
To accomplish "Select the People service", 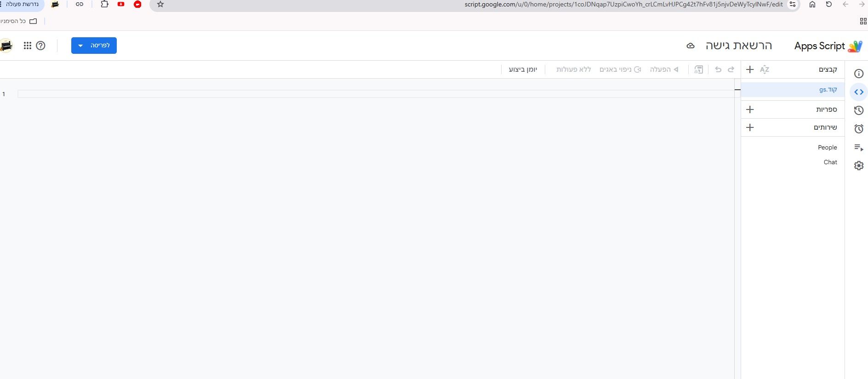I will (827, 148).
